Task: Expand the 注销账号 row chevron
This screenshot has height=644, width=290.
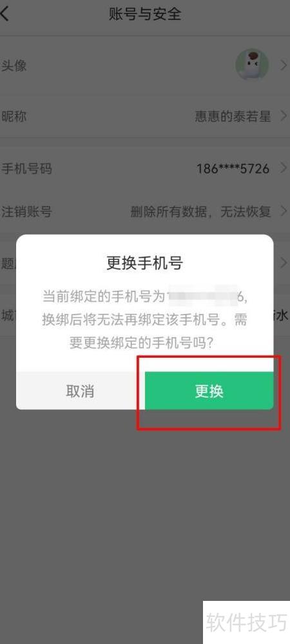Action: (x=284, y=212)
